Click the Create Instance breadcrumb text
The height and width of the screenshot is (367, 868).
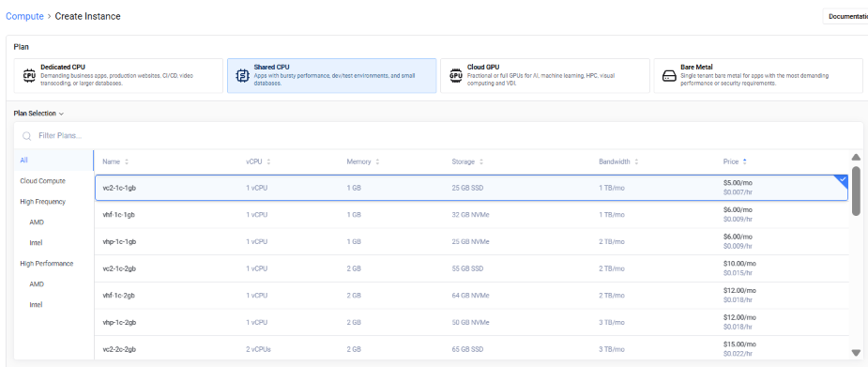pyautogui.click(x=87, y=17)
